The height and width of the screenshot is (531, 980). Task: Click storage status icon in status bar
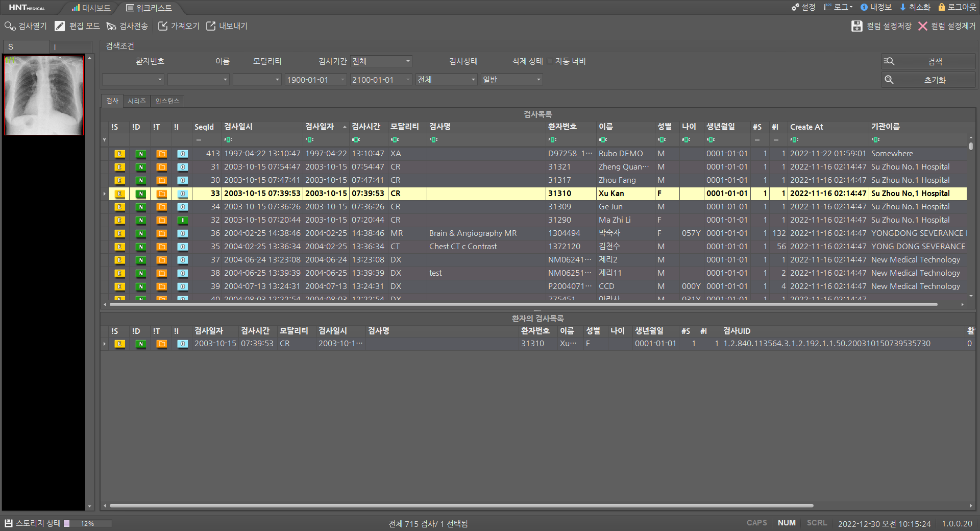[9, 523]
